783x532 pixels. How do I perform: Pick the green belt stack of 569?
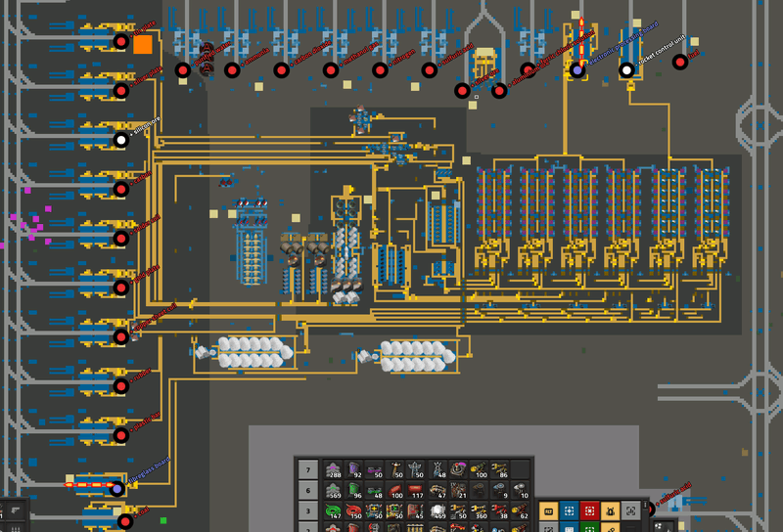[333, 491]
